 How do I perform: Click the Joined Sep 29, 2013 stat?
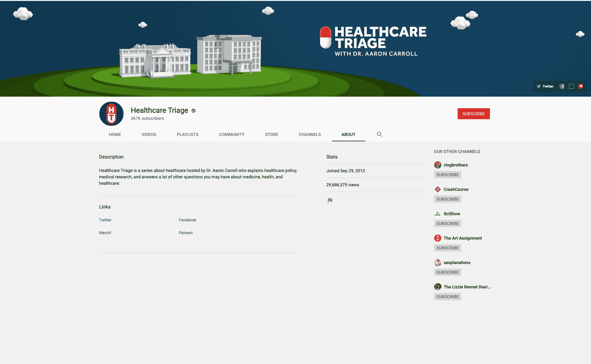pyautogui.click(x=345, y=171)
